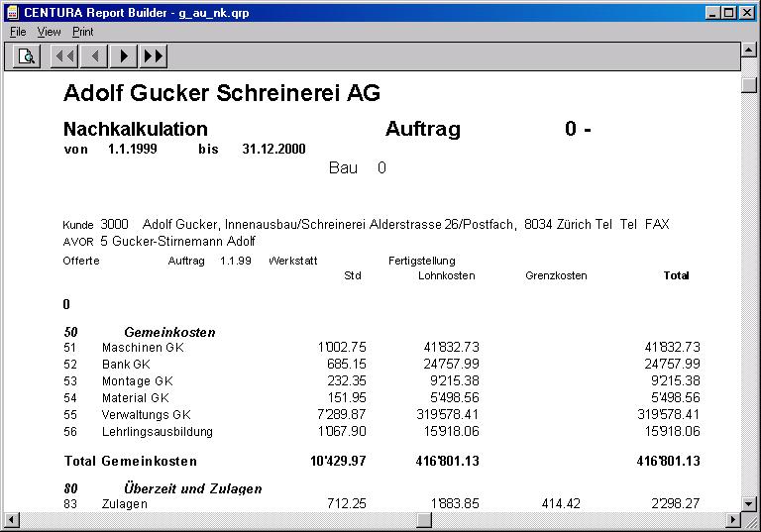Click the 'Maschinen GK' row label

[143, 348]
